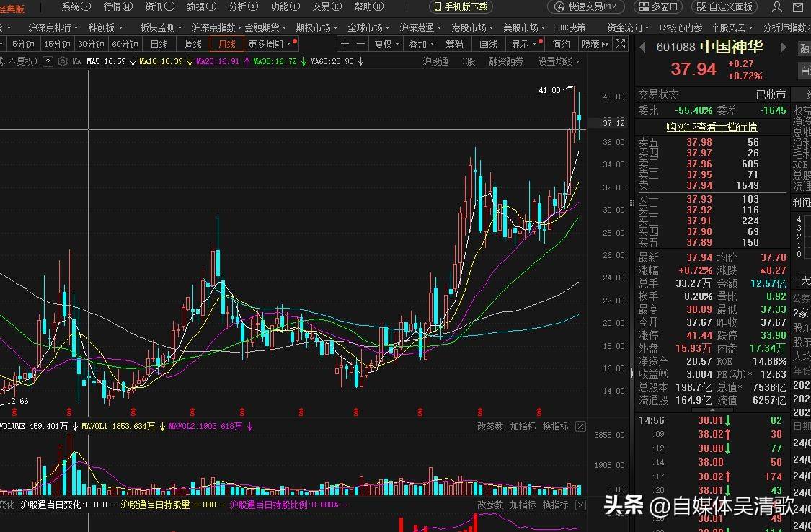Switch to 30分钟 period tab

(x=91, y=44)
